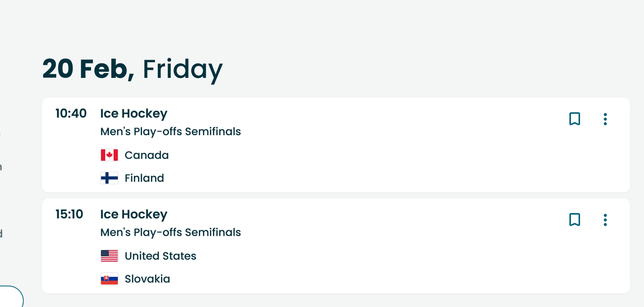Select the Finland team name

point(144,178)
